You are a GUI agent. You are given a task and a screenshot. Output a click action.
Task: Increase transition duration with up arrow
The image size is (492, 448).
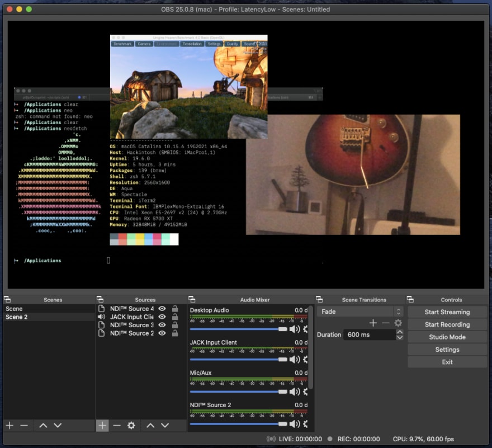(x=399, y=332)
